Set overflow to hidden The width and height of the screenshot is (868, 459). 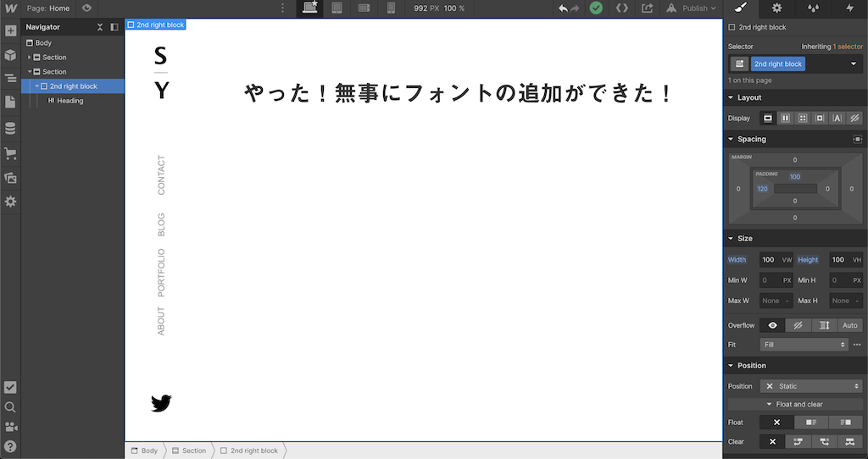click(x=798, y=325)
